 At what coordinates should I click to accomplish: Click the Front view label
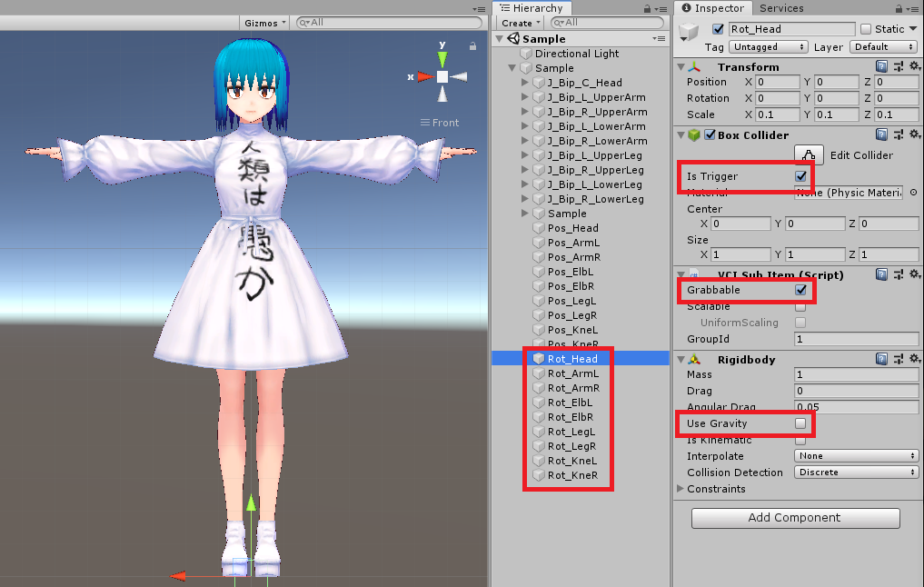tap(445, 123)
